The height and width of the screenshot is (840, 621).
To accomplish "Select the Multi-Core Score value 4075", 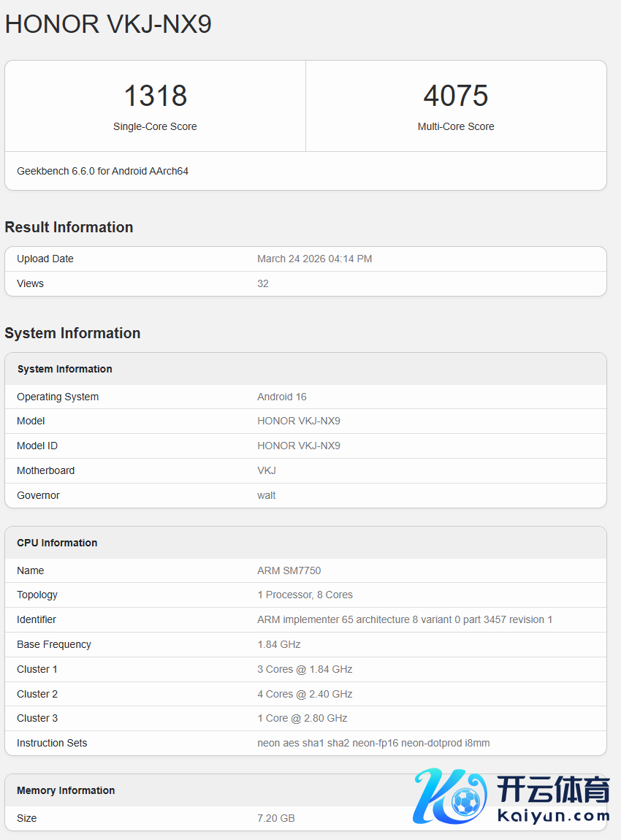I will tap(456, 96).
